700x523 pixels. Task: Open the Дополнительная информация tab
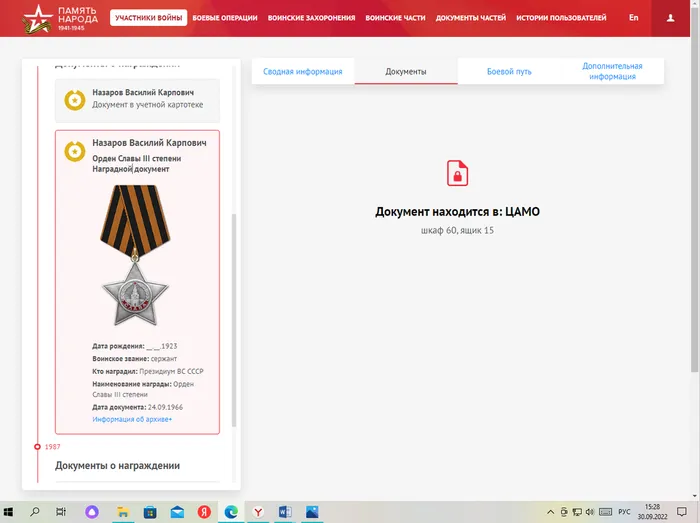[612, 72]
